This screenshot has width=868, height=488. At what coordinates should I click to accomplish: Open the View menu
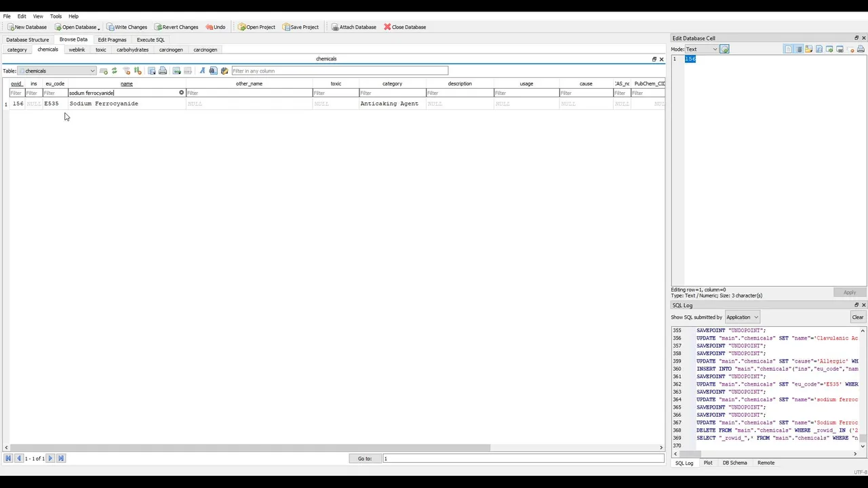(x=38, y=16)
